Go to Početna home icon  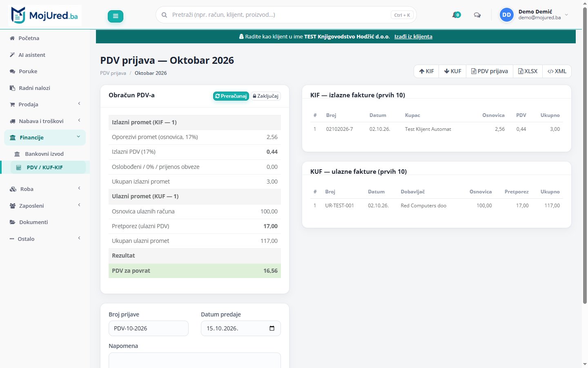click(x=12, y=38)
